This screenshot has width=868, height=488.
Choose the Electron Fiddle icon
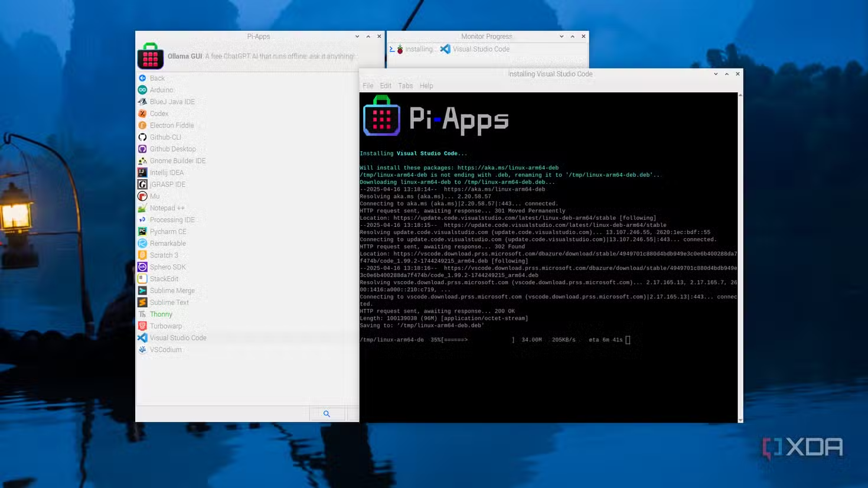point(142,125)
